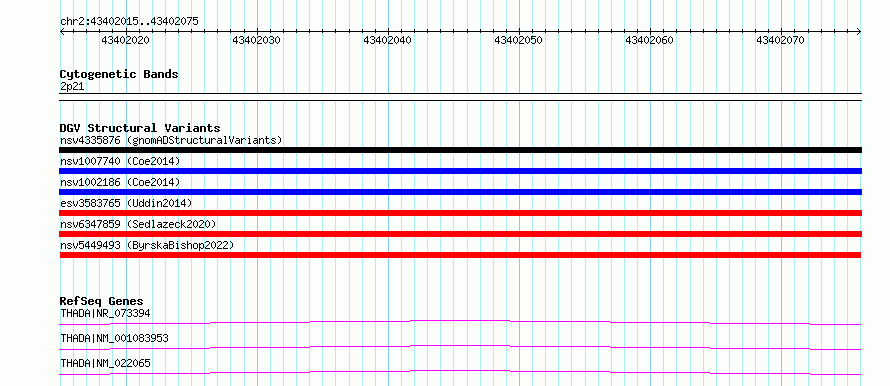Select the red esv3583765 variant bar
Image resolution: width=890 pixels, height=386 pixels.
tap(460, 213)
